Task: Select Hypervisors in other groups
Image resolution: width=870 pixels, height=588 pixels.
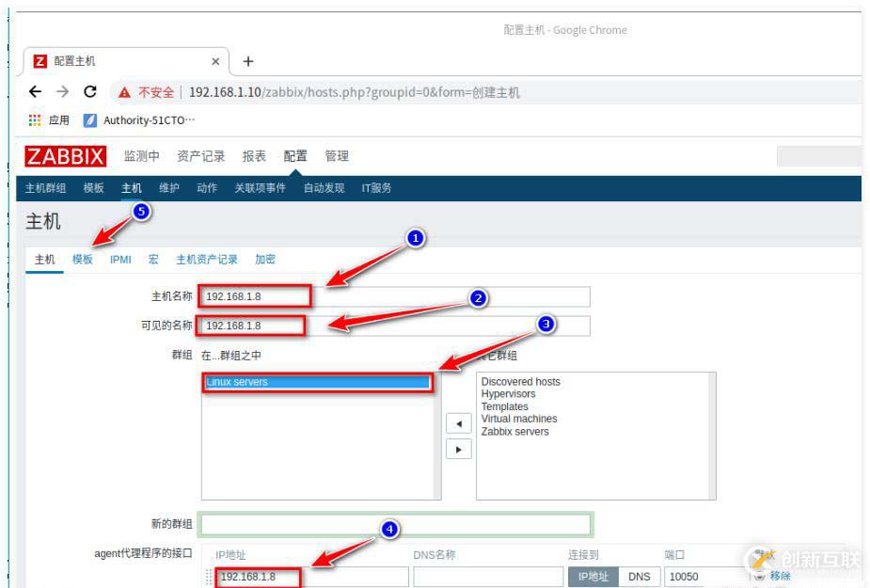Action: click(x=508, y=393)
